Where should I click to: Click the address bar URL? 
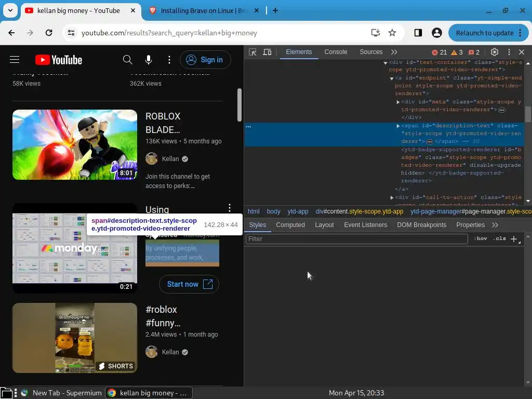pyautogui.click(x=169, y=33)
